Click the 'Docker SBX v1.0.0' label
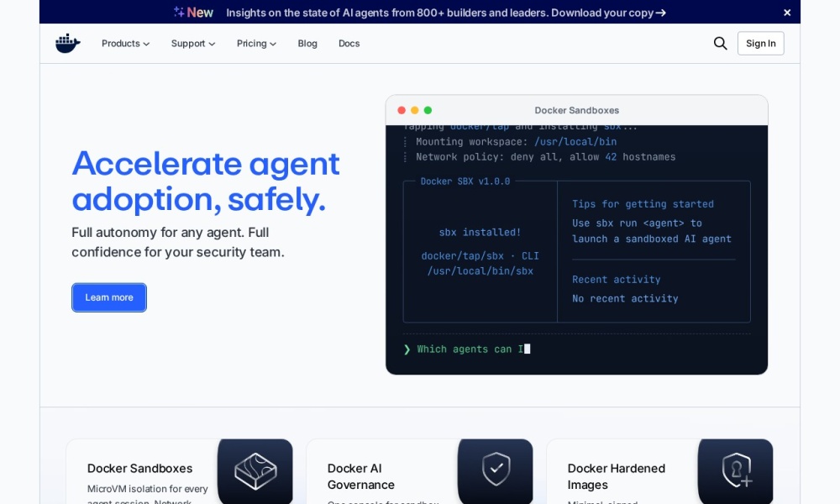 pos(465,181)
